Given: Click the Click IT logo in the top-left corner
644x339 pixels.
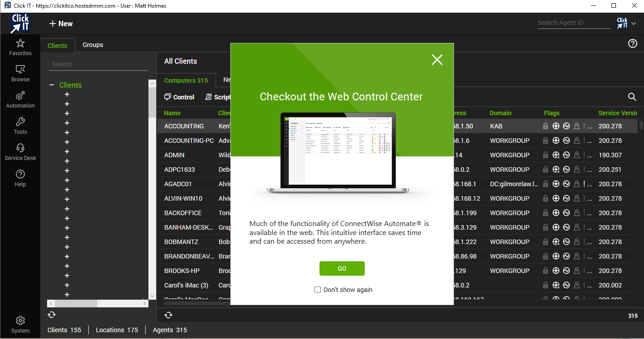Looking at the screenshot, I should coord(20,24).
